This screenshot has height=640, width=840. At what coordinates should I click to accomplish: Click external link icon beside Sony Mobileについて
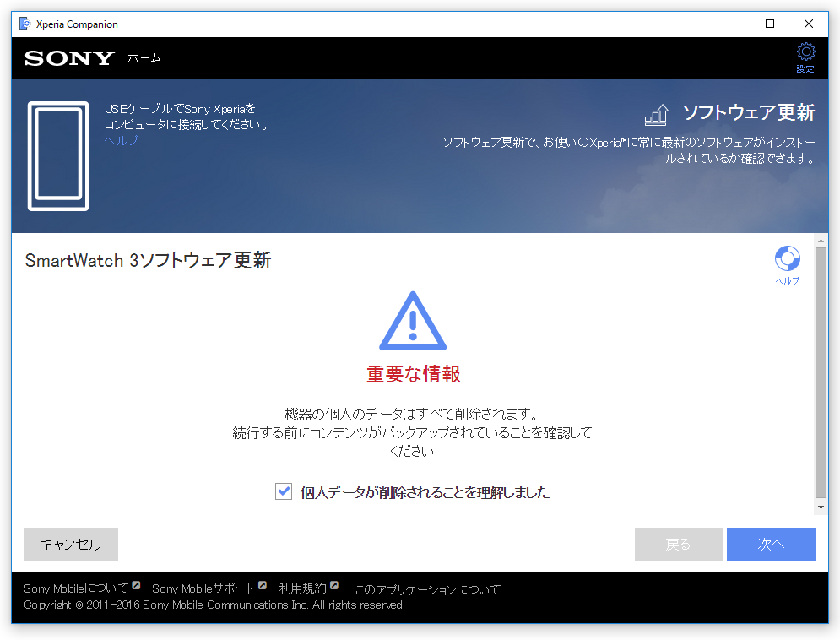[x=136, y=585]
